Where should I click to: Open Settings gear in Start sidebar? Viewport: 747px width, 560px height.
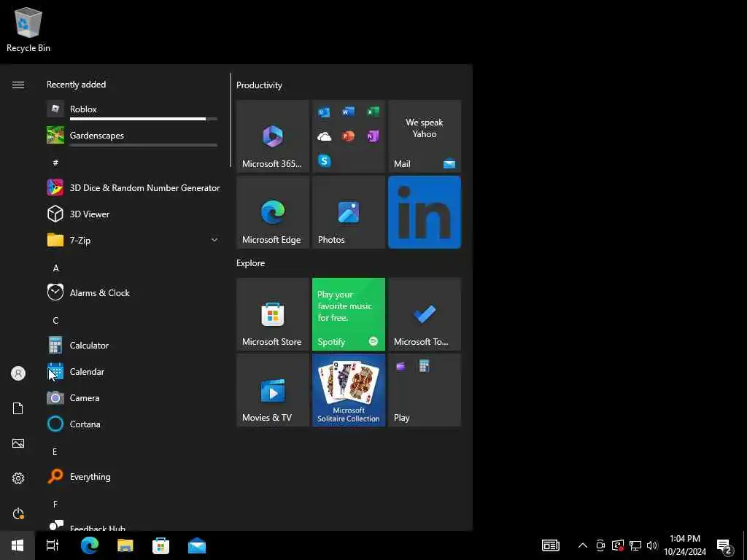[x=18, y=478]
